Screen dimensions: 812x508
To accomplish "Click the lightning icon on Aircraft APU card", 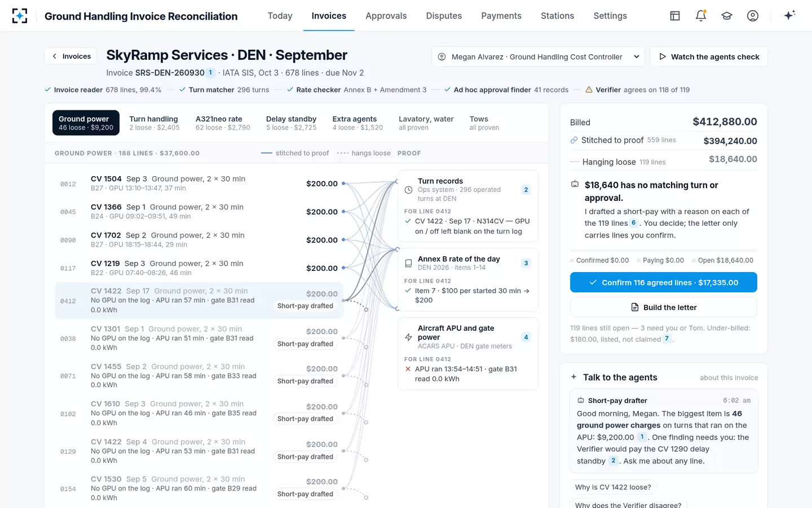I will click(x=409, y=337).
